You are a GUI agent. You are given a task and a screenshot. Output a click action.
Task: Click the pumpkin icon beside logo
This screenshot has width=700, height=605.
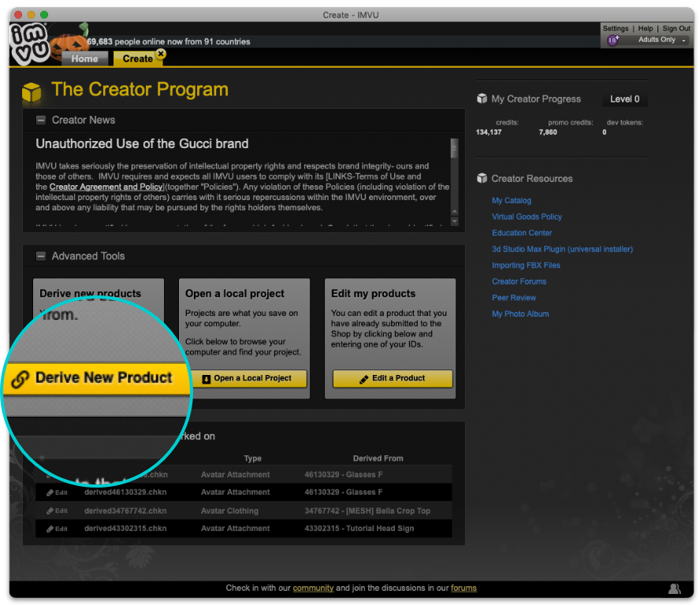pos(70,44)
